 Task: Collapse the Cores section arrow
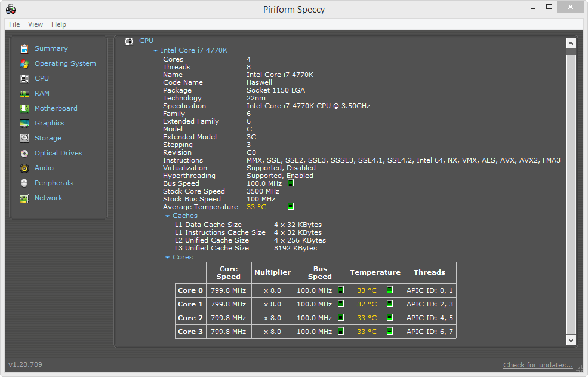tap(167, 258)
